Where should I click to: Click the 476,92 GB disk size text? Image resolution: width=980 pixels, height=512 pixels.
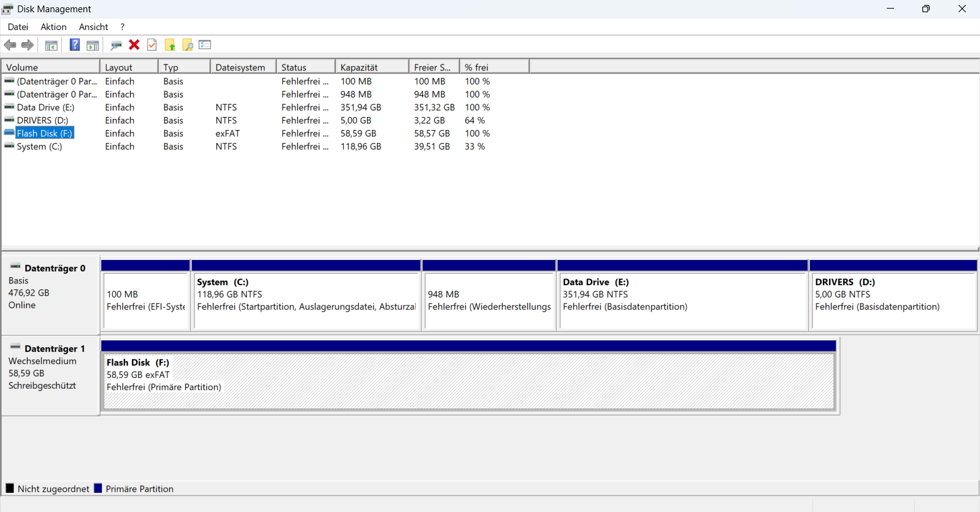point(29,293)
